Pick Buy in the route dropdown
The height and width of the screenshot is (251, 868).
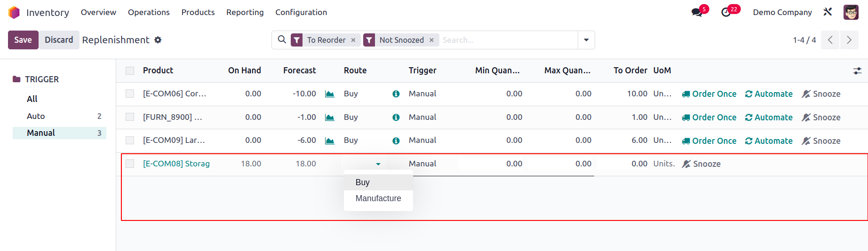pos(362,182)
